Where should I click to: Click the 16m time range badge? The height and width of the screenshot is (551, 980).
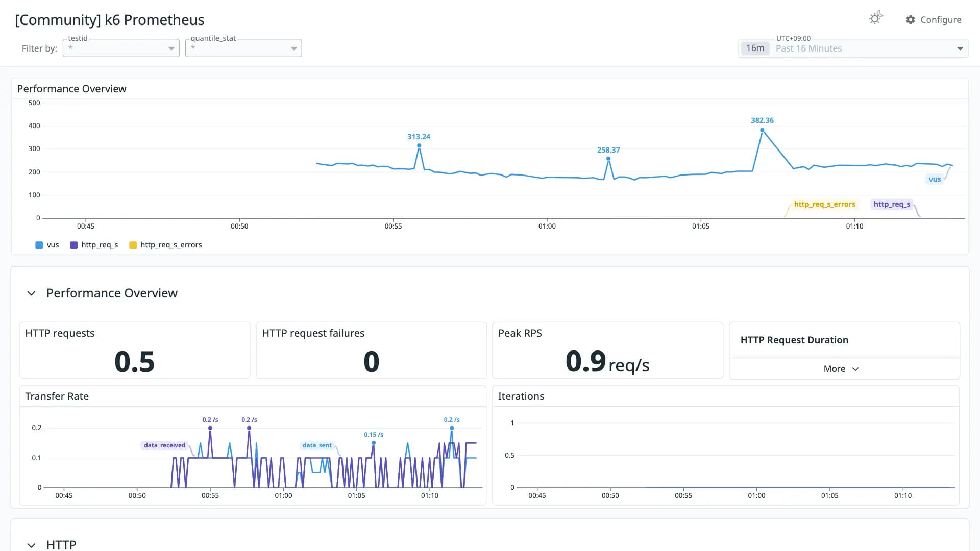[x=755, y=48]
